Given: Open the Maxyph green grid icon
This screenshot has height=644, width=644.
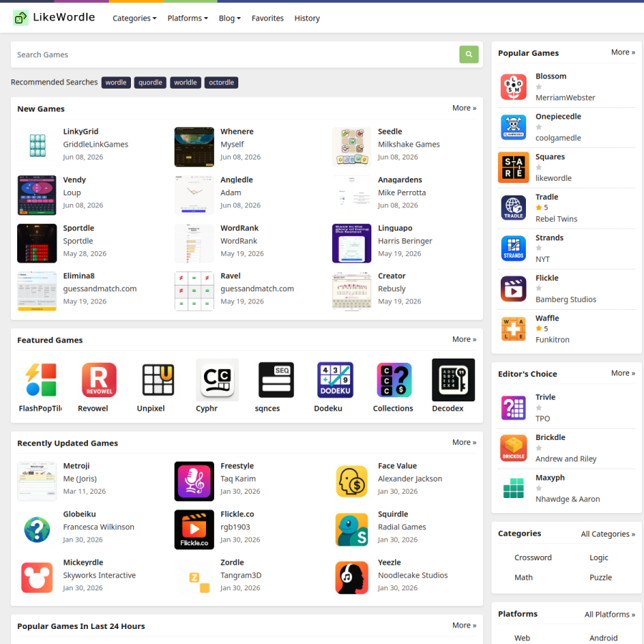Looking at the screenshot, I should point(513,488).
